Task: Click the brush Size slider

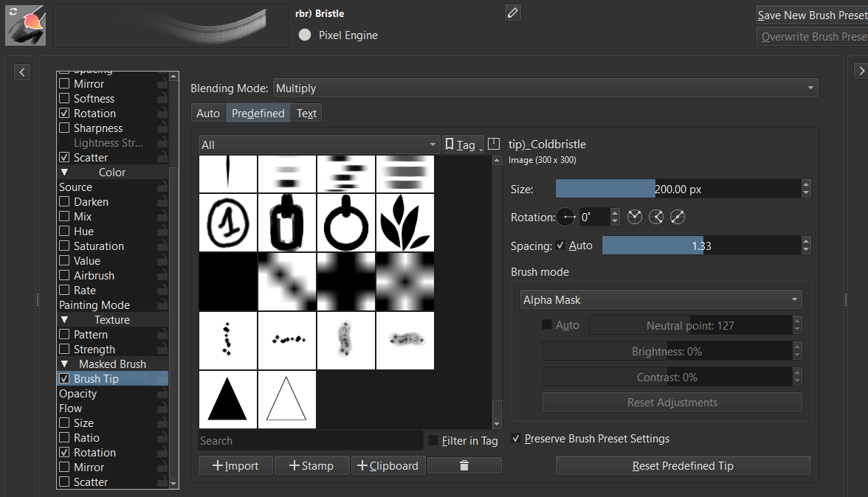Action: point(678,189)
